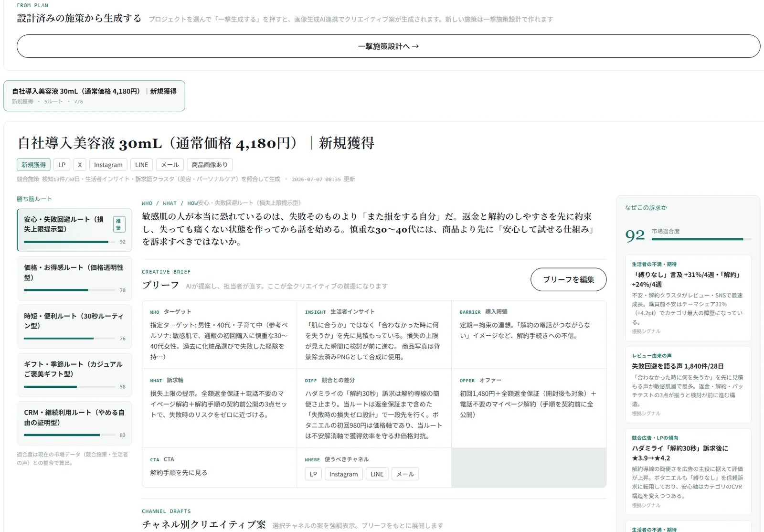Open the ターゲット brief cell
Viewport: 764px width, 532px height.
pos(219,334)
